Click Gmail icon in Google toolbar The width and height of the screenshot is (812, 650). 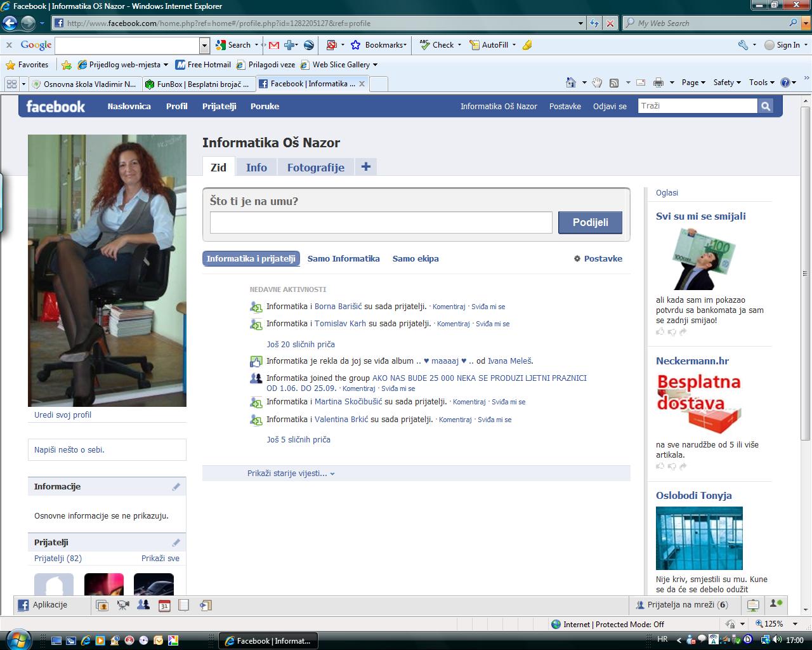pyautogui.click(x=274, y=45)
